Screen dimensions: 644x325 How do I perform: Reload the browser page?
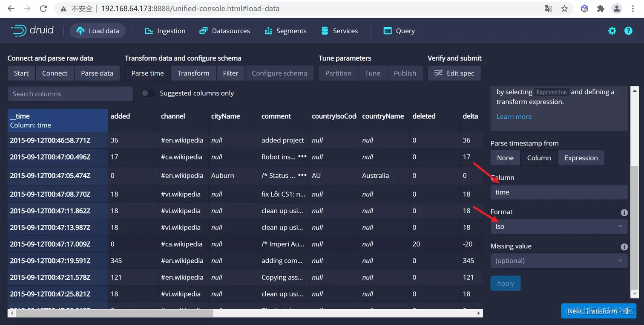click(x=43, y=9)
